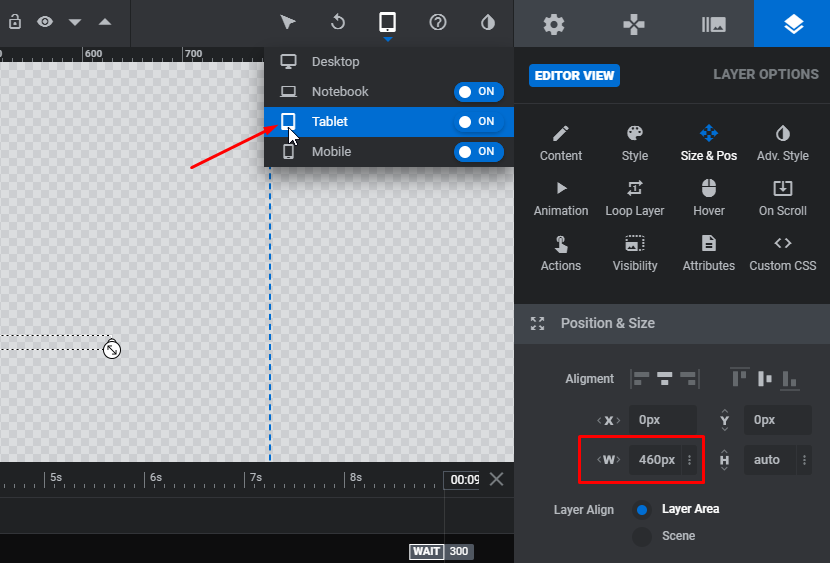
Task: Collapse the Position & Size section
Action: point(672,323)
